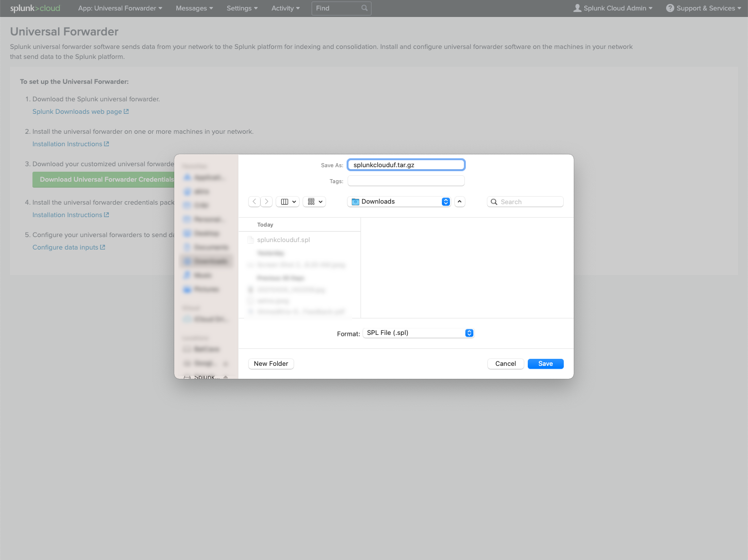Open the Downloads location popup menu
748x560 pixels.
pos(446,201)
